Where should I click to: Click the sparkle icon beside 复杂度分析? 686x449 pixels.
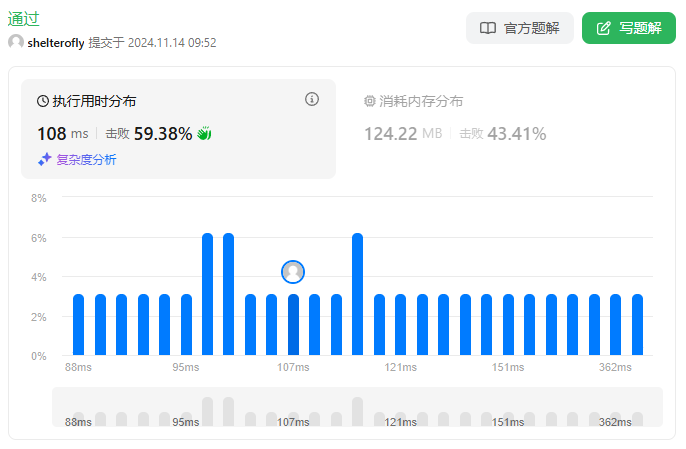pyautogui.click(x=45, y=159)
